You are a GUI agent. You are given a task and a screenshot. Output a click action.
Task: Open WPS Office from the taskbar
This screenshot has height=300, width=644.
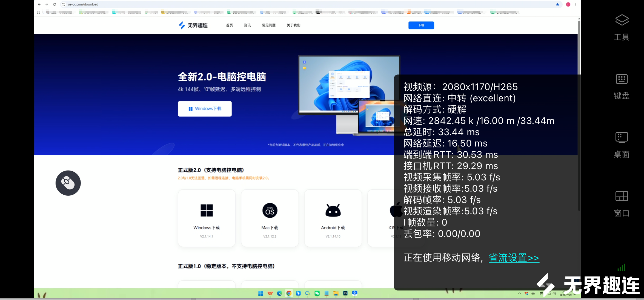point(270,293)
